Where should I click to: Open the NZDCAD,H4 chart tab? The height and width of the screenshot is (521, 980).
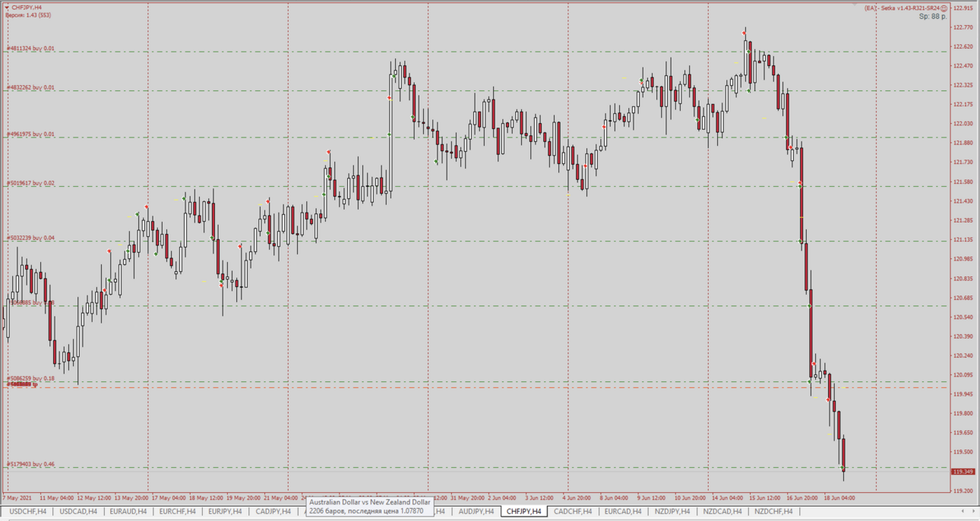point(722,512)
